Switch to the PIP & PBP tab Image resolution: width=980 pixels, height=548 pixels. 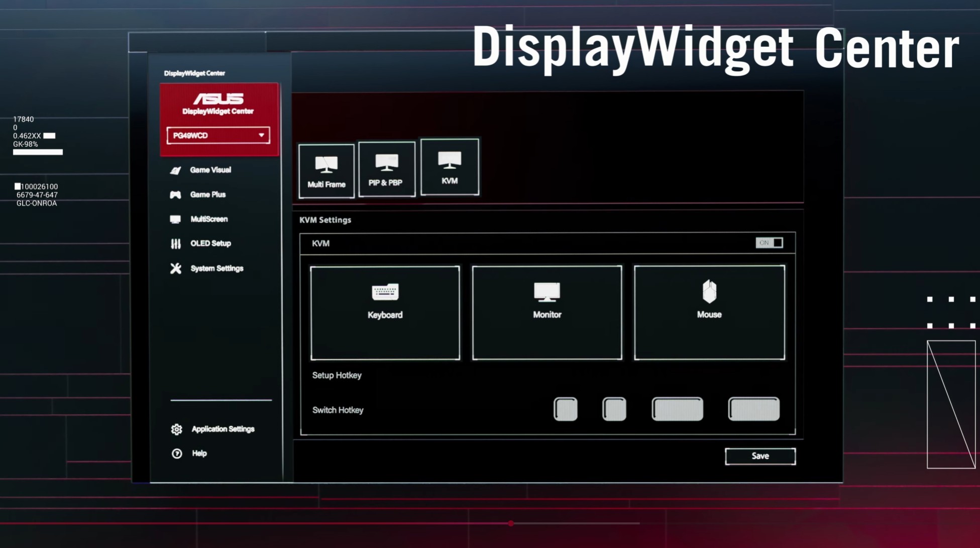[x=386, y=169]
